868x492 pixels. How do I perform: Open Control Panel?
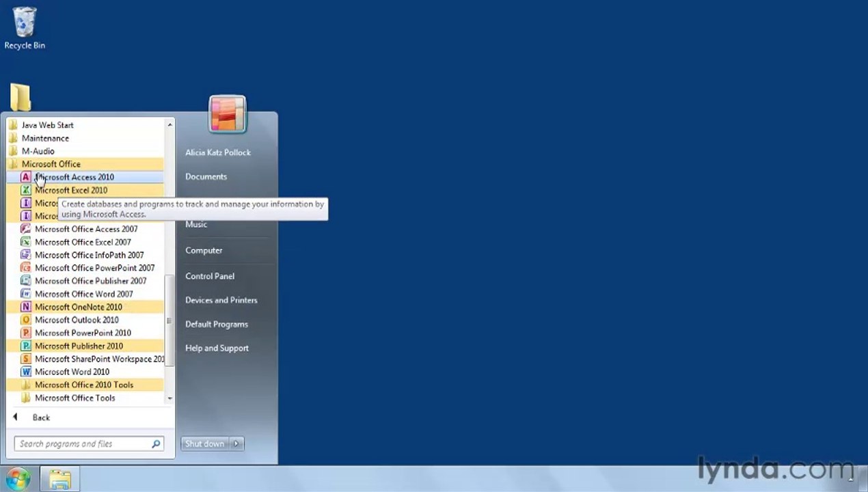click(x=210, y=276)
